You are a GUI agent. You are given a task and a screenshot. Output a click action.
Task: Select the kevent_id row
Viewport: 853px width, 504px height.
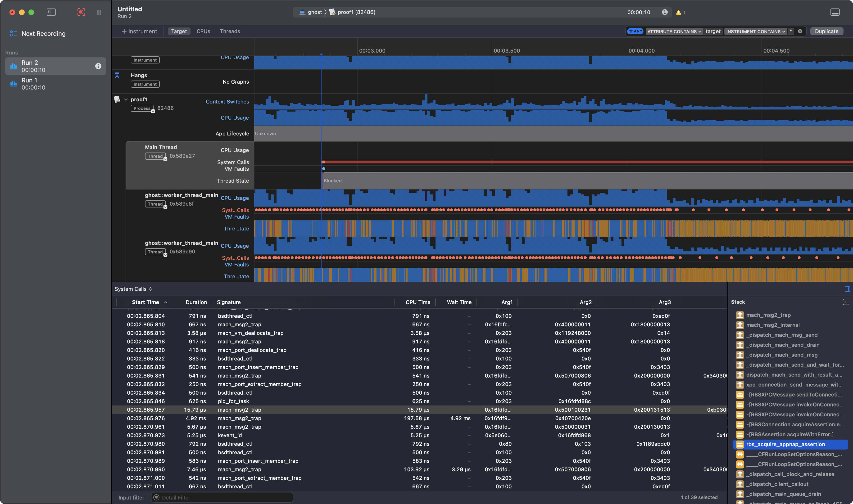[420, 435]
